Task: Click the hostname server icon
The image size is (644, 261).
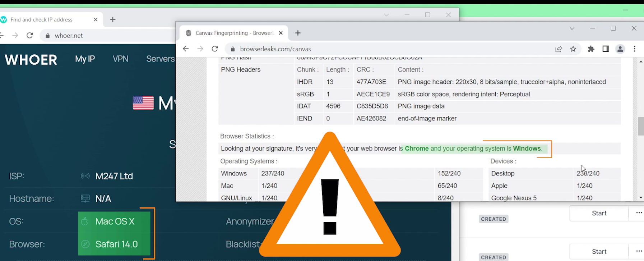Action: tap(85, 198)
